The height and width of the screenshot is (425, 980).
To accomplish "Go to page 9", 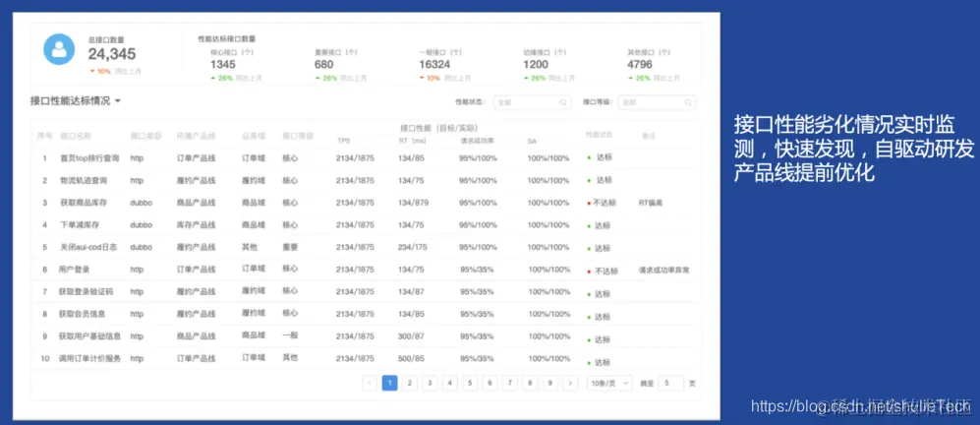I will (x=549, y=383).
